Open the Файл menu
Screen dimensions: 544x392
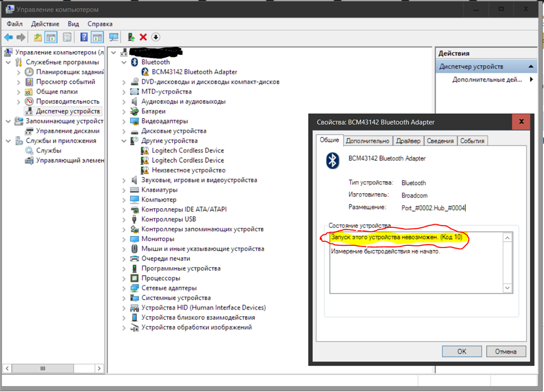tap(14, 24)
